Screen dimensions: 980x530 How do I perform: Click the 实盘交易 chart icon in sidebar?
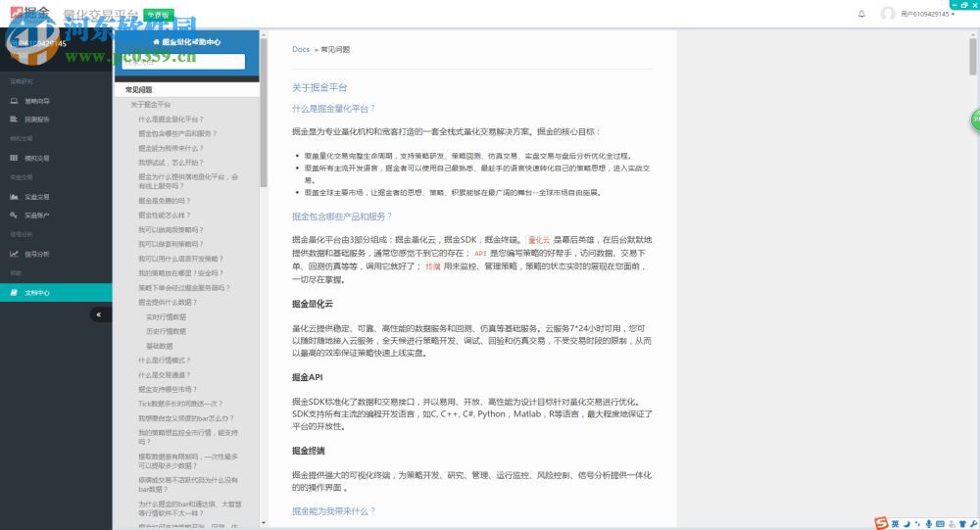tap(14, 196)
